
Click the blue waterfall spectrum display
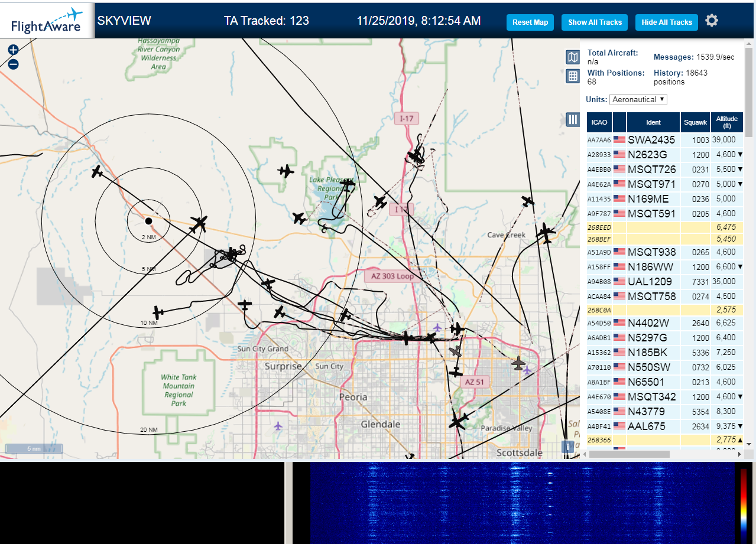tap(523, 503)
